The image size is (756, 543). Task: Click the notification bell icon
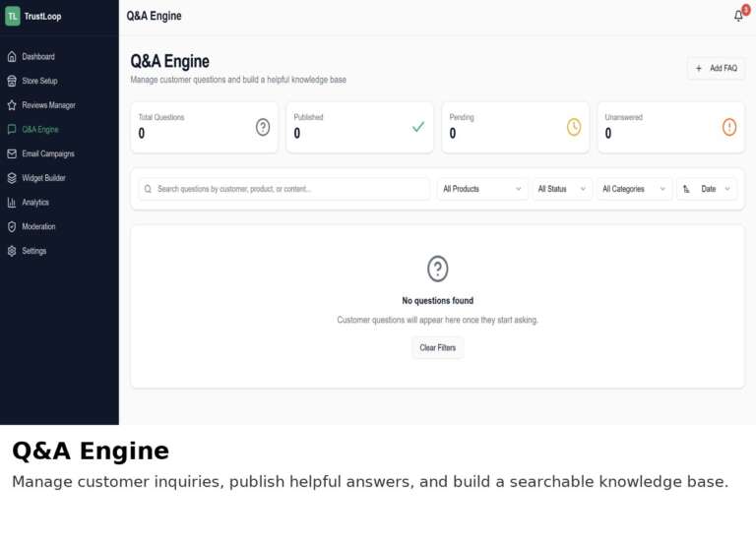[738, 16]
